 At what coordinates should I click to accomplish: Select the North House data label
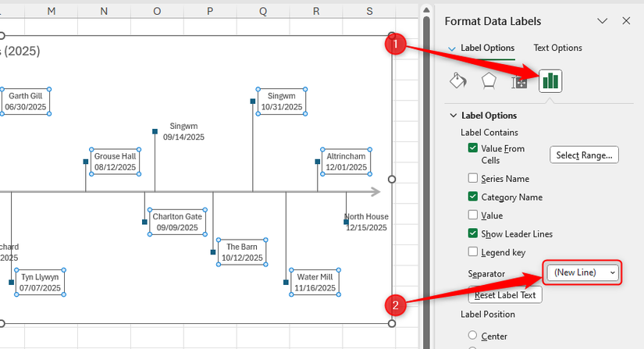pos(366,223)
